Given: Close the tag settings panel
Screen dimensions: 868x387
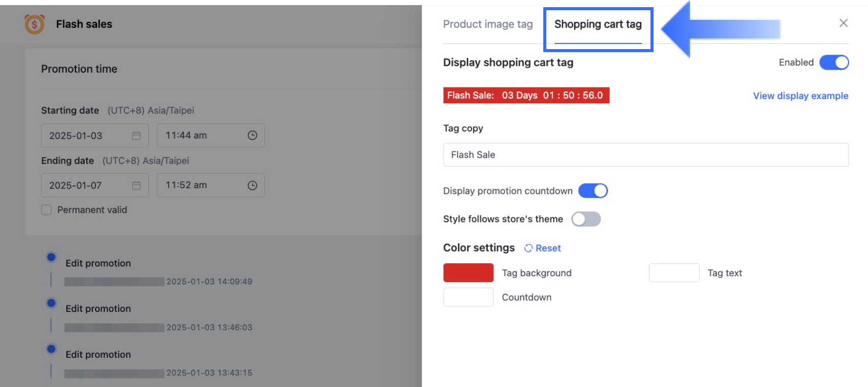Looking at the screenshot, I should 843,23.
